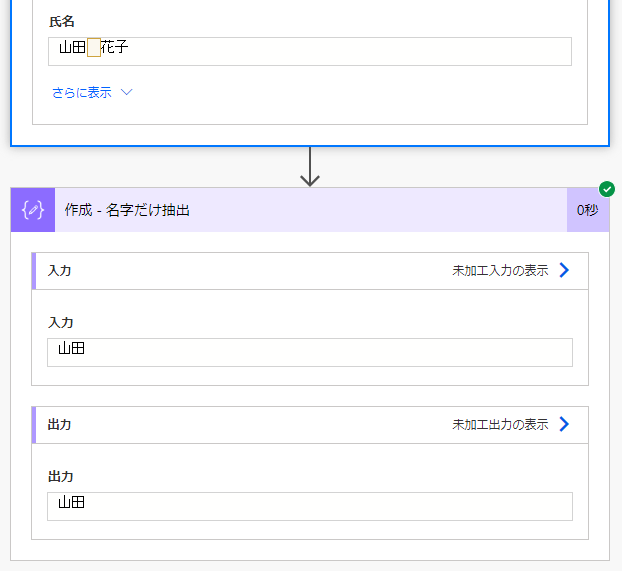Click the highlighted space between 山田 and 花子

(94, 48)
